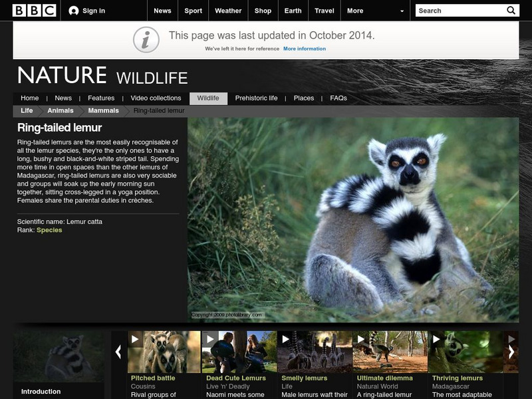Click the Scientific name: Lemur catta text
The width and height of the screenshot is (532, 399).
[x=60, y=221]
